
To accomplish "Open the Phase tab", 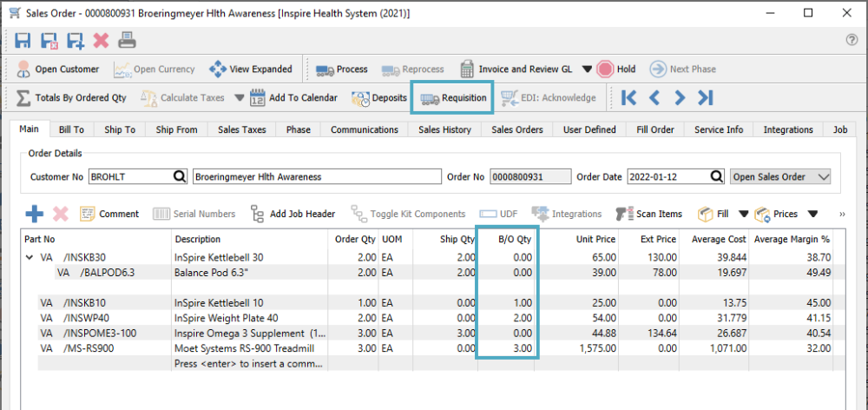I will click(299, 129).
